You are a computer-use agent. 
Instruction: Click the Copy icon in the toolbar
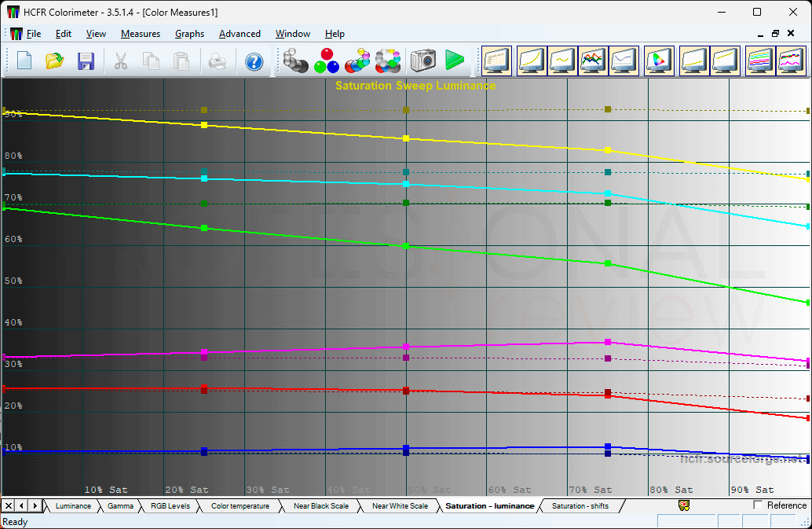pos(151,61)
